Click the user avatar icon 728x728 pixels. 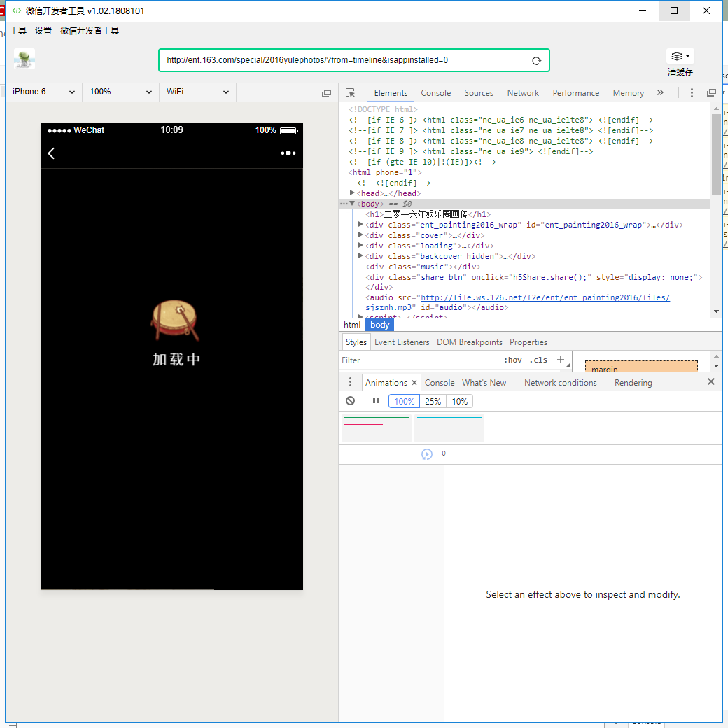pyautogui.click(x=24, y=59)
